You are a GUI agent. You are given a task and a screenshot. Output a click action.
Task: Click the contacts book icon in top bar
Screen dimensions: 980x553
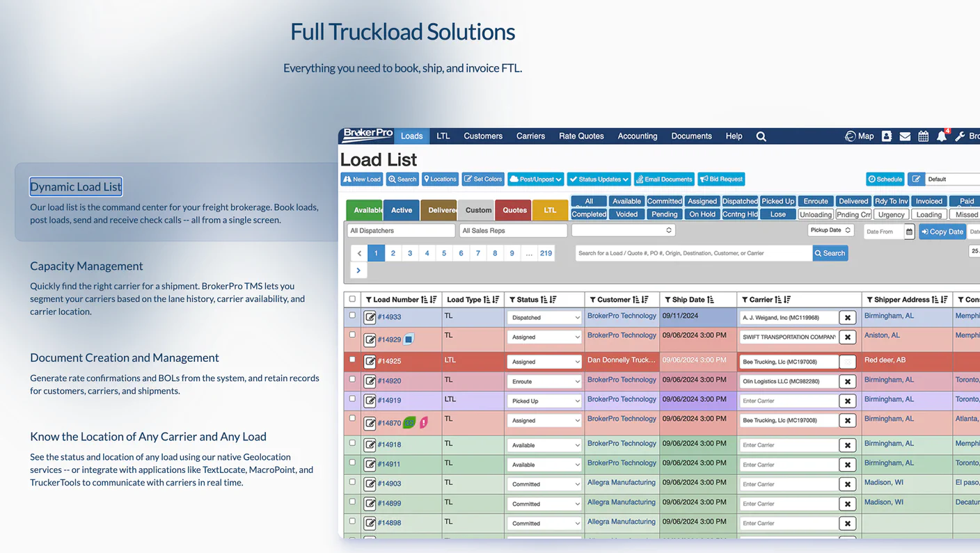pos(886,136)
